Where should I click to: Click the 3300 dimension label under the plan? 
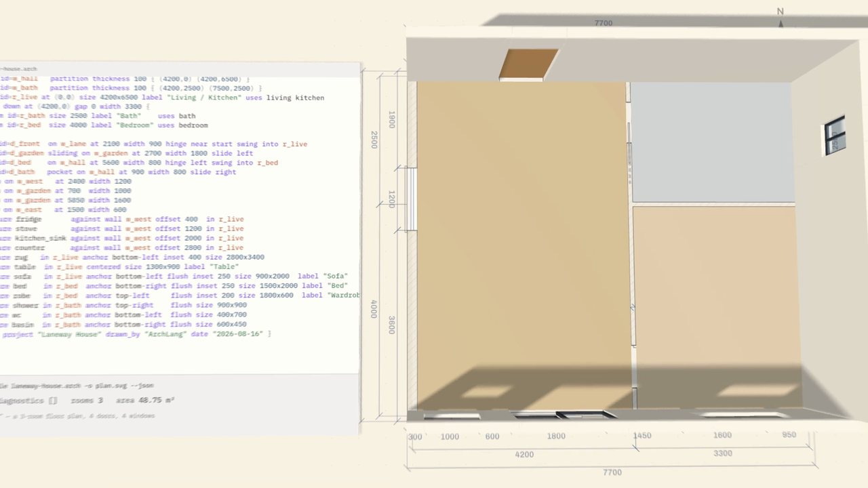pos(723,453)
